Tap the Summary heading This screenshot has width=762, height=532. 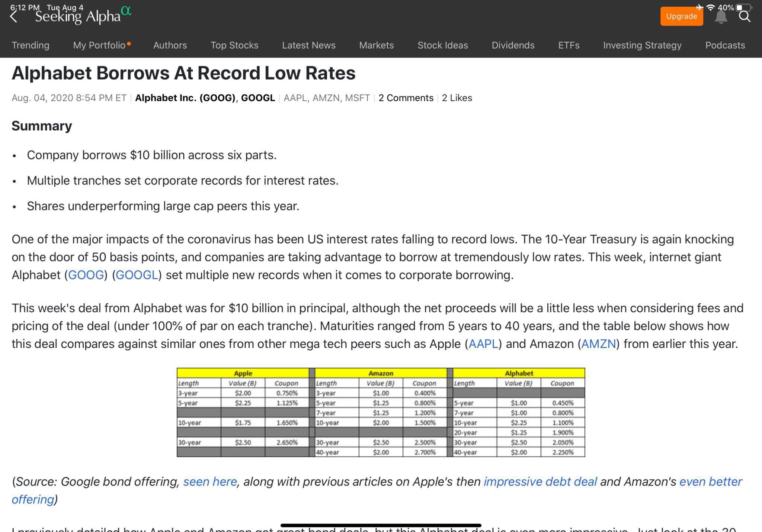pos(42,126)
